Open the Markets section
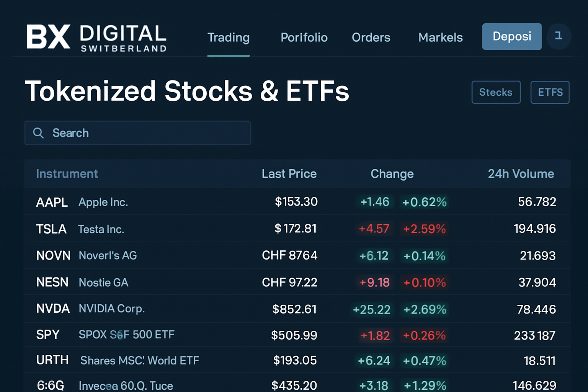This screenshot has width=588, height=392. (x=440, y=38)
